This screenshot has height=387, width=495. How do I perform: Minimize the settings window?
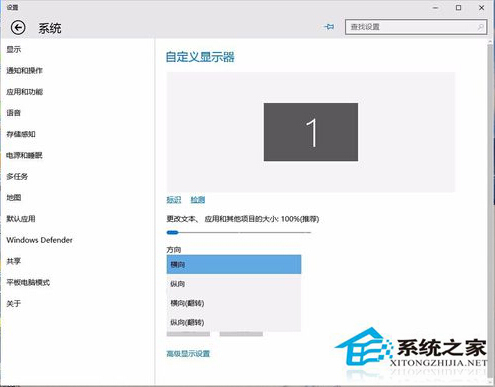pyautogui.click(x=435, y=8)
